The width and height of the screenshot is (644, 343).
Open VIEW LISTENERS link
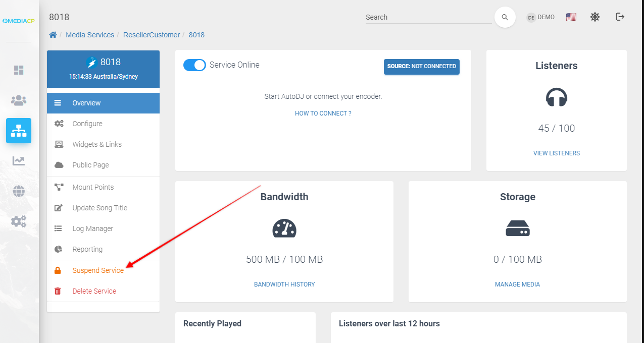(557, 153)
